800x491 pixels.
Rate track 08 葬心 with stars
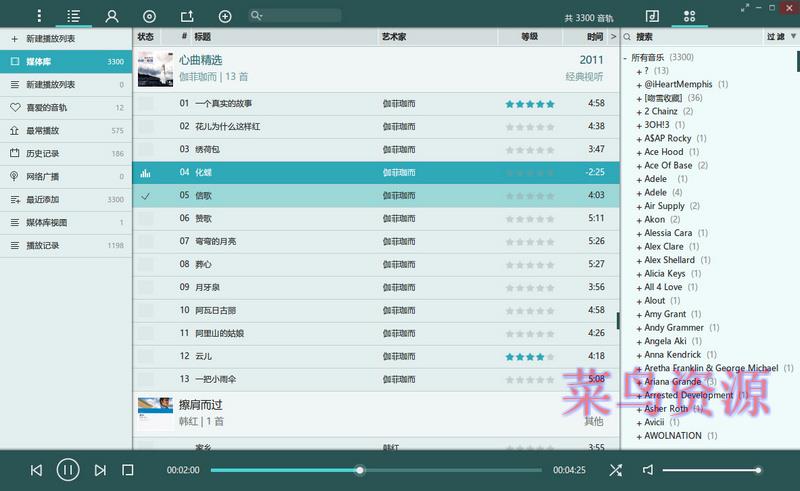click(x=530, y=265)
